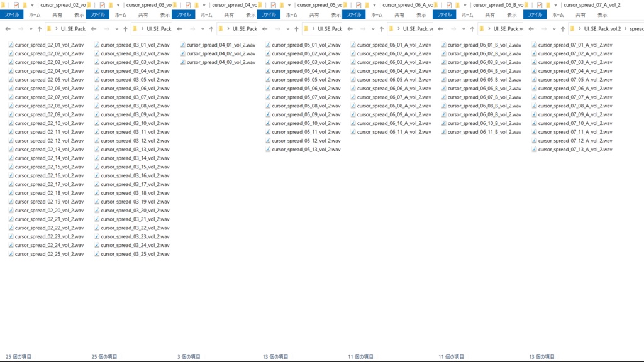This screenshot has height=362, width=644.
Task: Click Properties checkmark icon in cursor_spread_06_B title bar
Action: pos(449,5)
